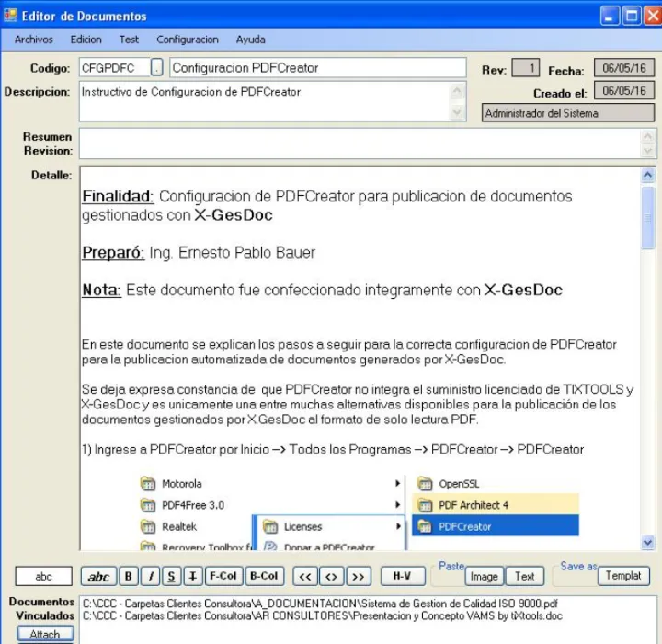The height and width of the screenshot is (644, 662).
Task: Open the F-Col font color picker
Action: pos(223,577)
